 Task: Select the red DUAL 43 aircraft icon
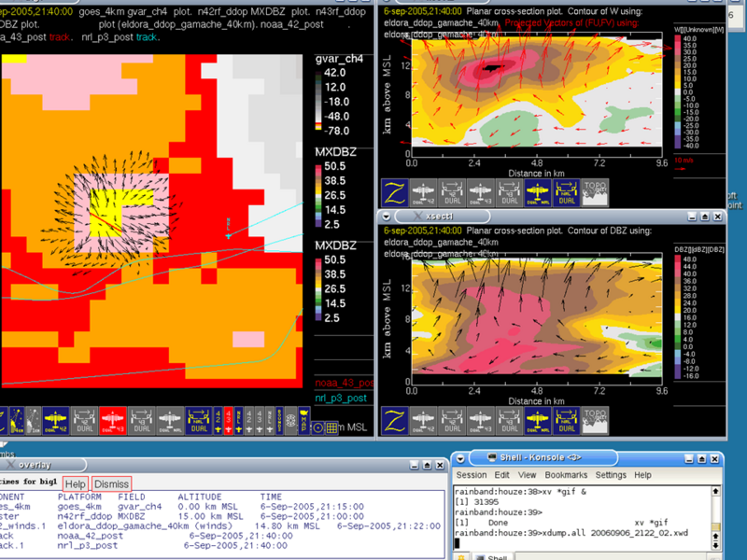[x=113, y=420]
